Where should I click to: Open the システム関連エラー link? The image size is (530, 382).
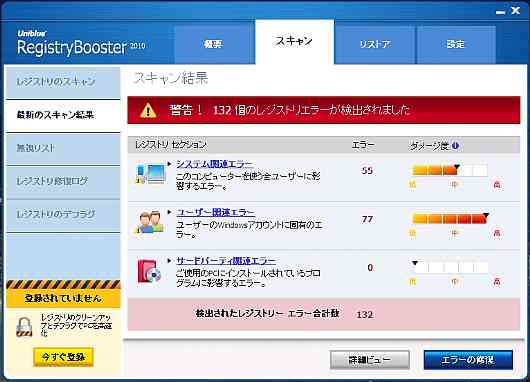[215, 164]
